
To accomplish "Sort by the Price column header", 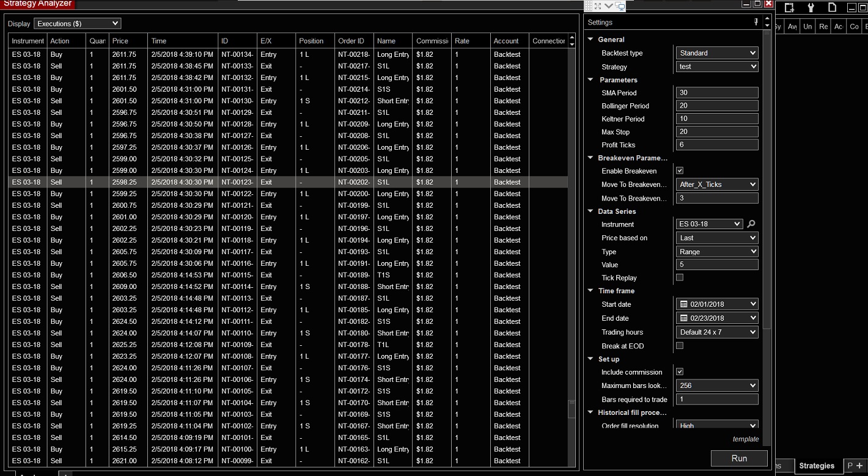I will pyautogui.click(x=128, y=41).
